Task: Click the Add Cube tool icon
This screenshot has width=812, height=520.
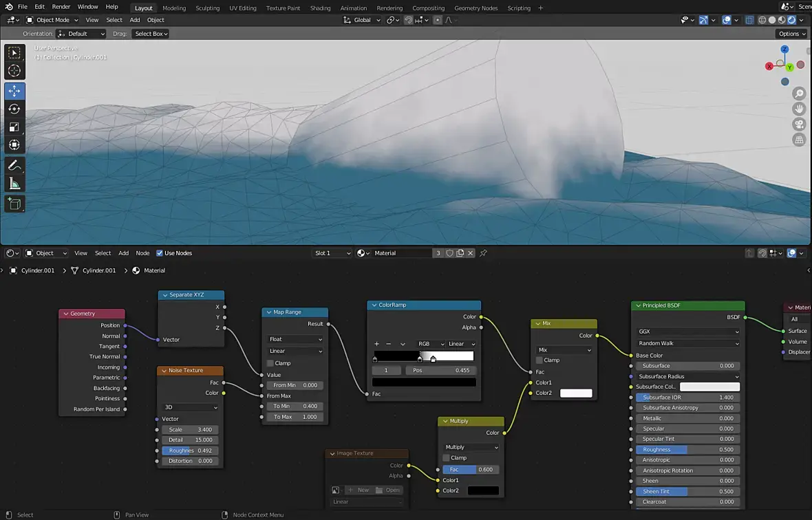Action: tap(14, 204)
